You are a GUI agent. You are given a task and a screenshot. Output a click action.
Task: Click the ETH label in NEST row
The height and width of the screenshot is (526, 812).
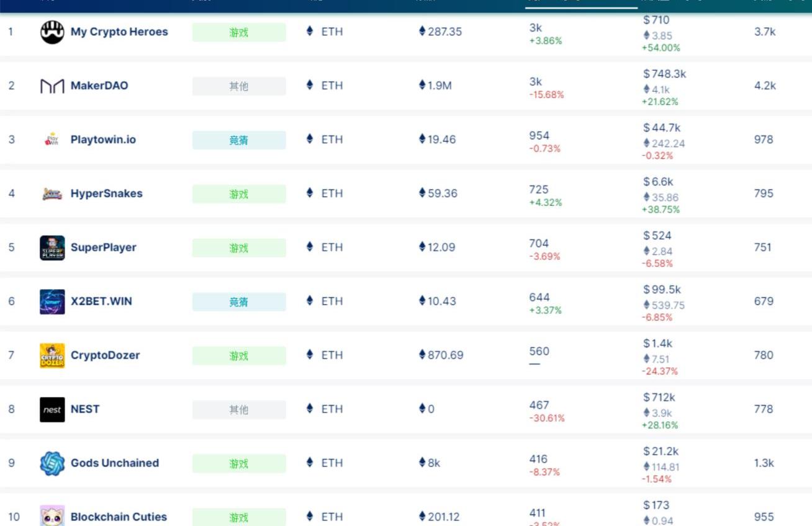[332, 409]
